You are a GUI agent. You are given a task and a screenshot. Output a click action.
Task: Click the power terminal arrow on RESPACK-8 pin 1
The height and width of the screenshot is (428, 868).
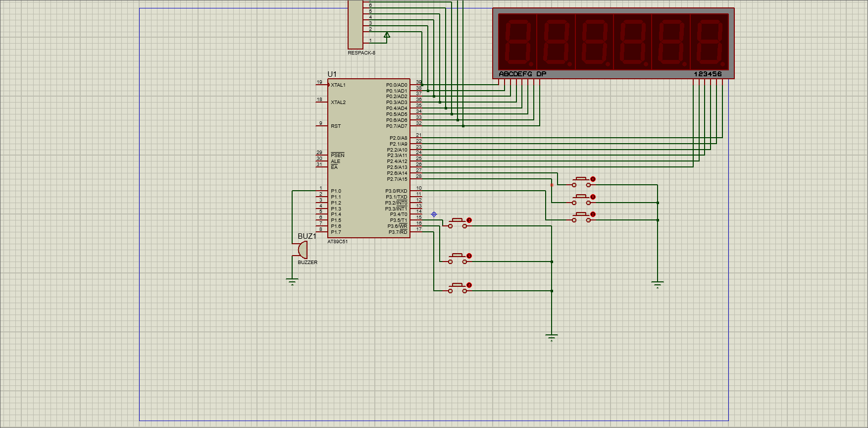387,35
